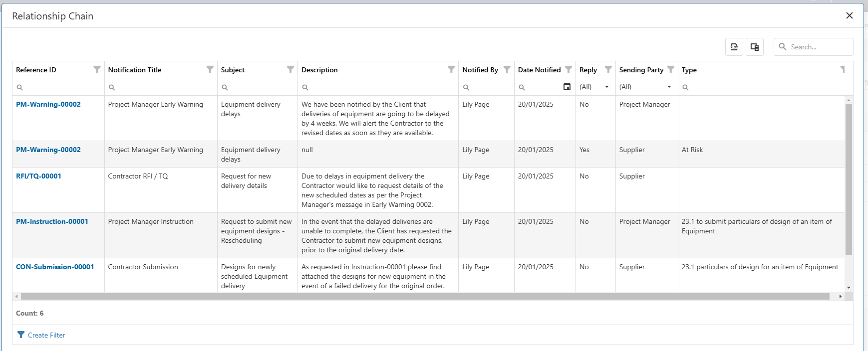Export the grid to an Excel file

(734, 47)
